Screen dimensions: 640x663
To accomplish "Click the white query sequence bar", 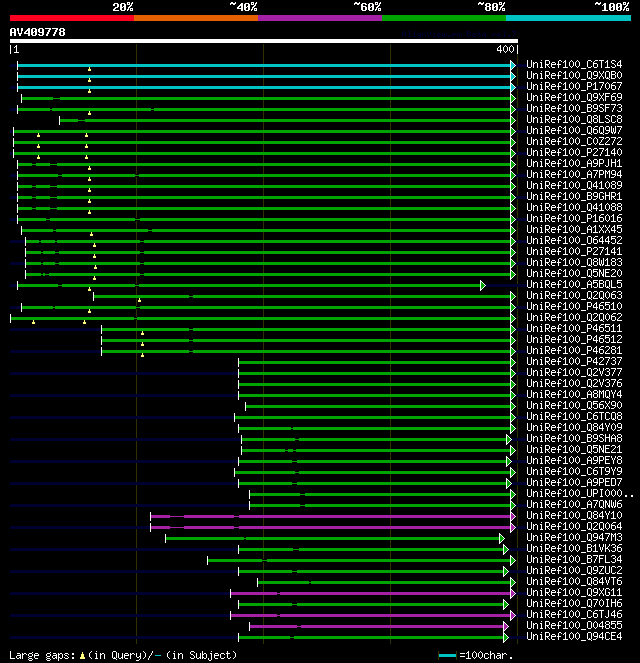I will [264, 41].
